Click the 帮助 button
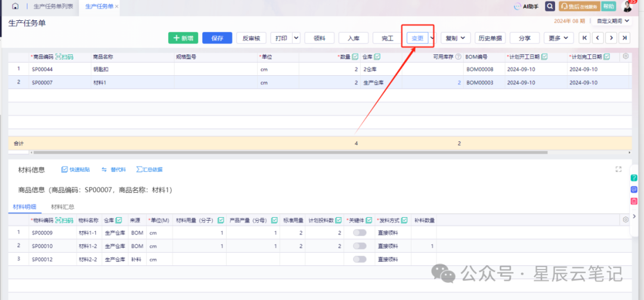The image size is (644, 300). 609,7
